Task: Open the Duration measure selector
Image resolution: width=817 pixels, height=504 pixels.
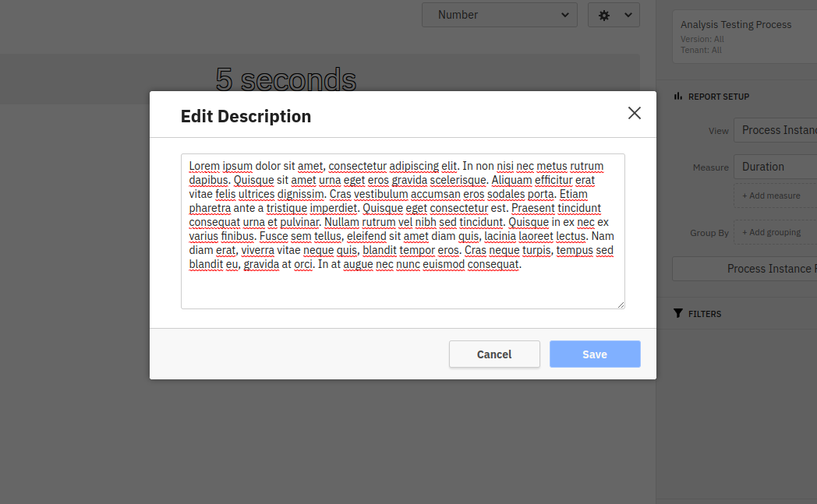Action: 776,167
